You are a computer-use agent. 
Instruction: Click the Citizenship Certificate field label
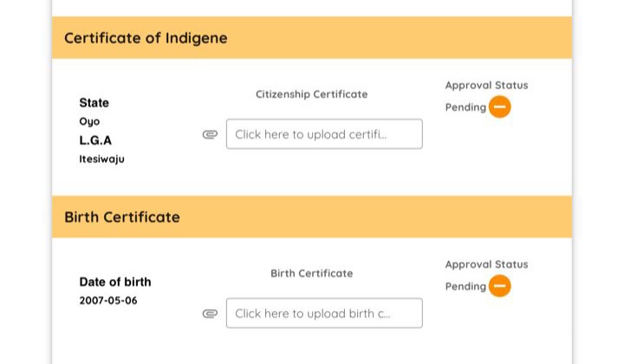coord(311,94)
